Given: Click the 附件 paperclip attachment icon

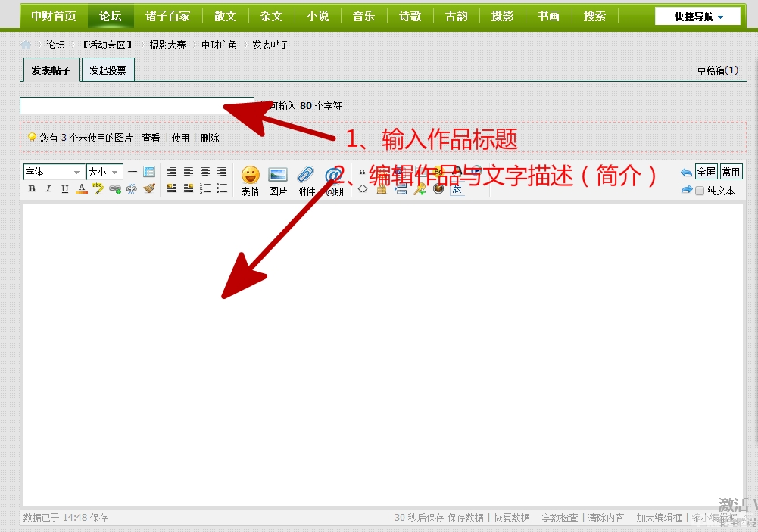Looking at the screenshot, I should coord(305,180).
